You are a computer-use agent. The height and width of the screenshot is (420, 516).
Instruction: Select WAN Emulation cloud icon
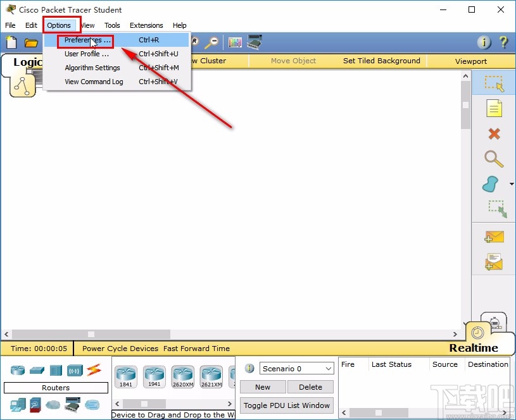tap(53, 405)
